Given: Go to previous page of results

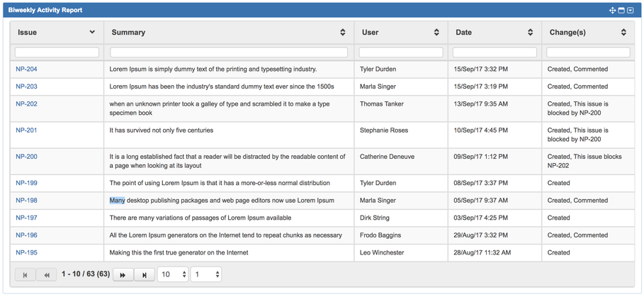Looking at the screenshot, I should (47, 275).
